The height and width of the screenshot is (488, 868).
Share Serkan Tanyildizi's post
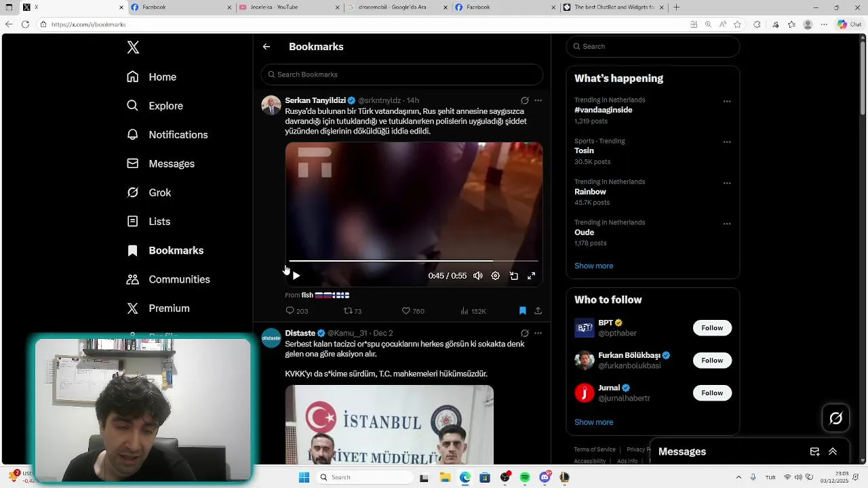pos(538,311)
